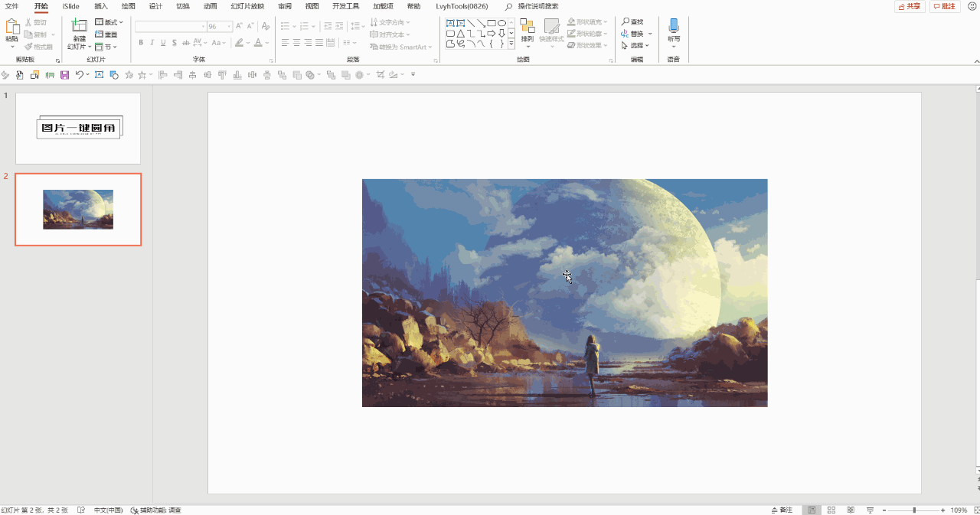
Task: Open the Select (选择) dropdown
Action: [x=635, y=45]
